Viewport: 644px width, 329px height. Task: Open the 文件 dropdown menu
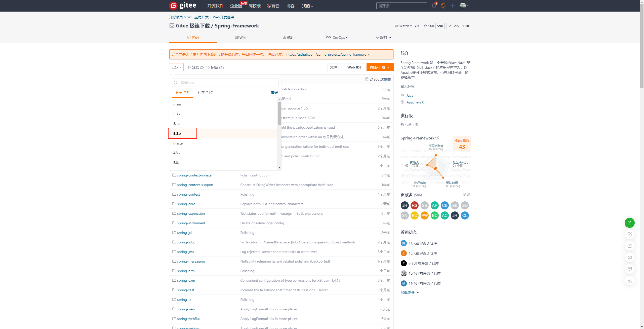click(x=335, y=67)
